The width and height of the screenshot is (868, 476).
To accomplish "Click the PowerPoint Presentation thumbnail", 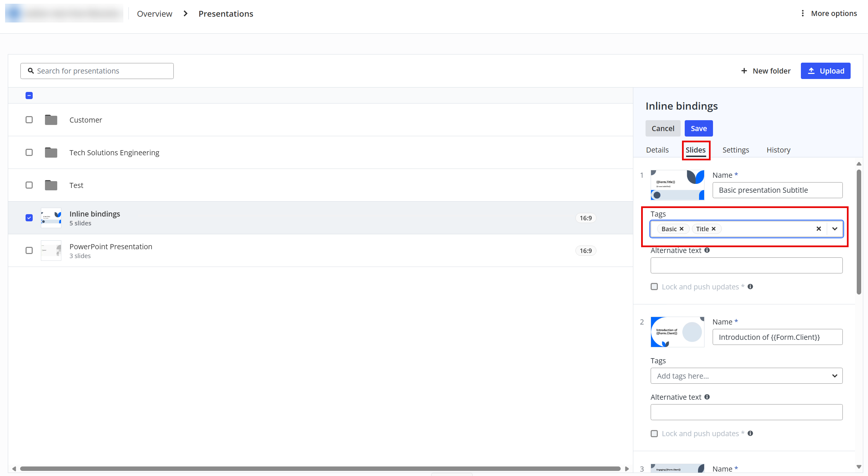I will 51,251.
